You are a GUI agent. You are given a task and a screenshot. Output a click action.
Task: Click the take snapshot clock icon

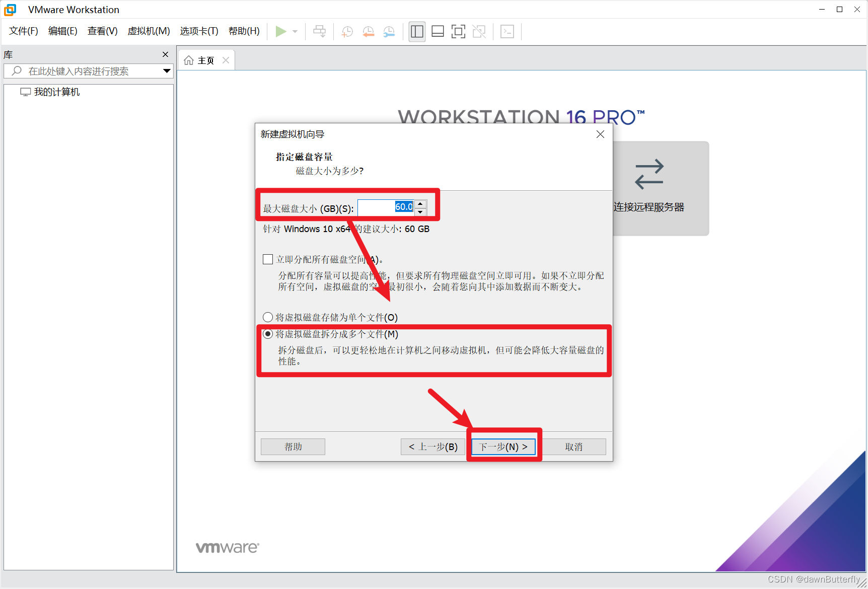pyautogui.click(x=347, y=31)
